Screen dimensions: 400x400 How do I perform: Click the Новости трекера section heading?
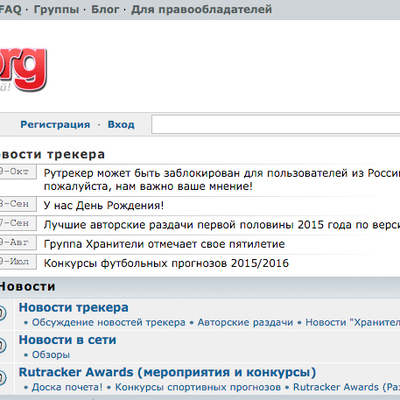point(52,154)
